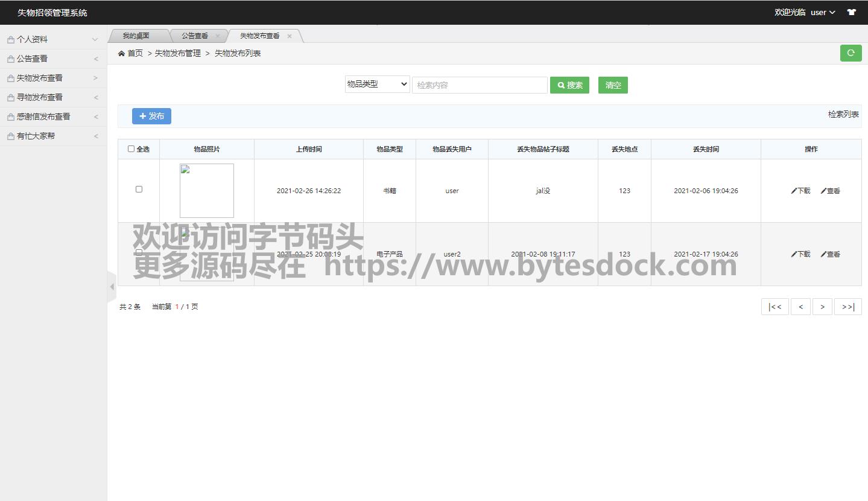Open the 物品类型 dropdown

[377, 85]
